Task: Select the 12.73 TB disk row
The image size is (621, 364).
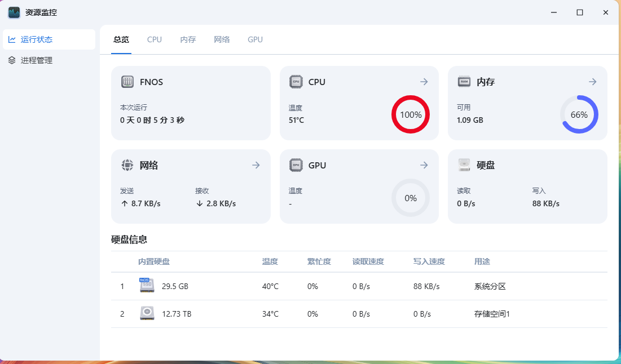Action: pos(359,314)
